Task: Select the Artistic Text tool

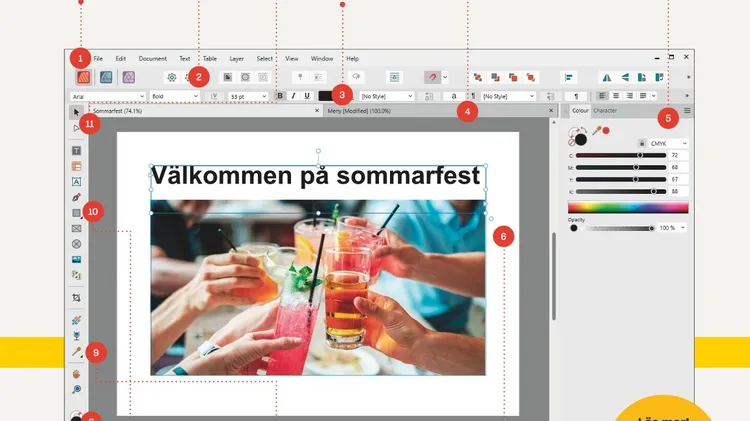Action: tap(76, 182)
